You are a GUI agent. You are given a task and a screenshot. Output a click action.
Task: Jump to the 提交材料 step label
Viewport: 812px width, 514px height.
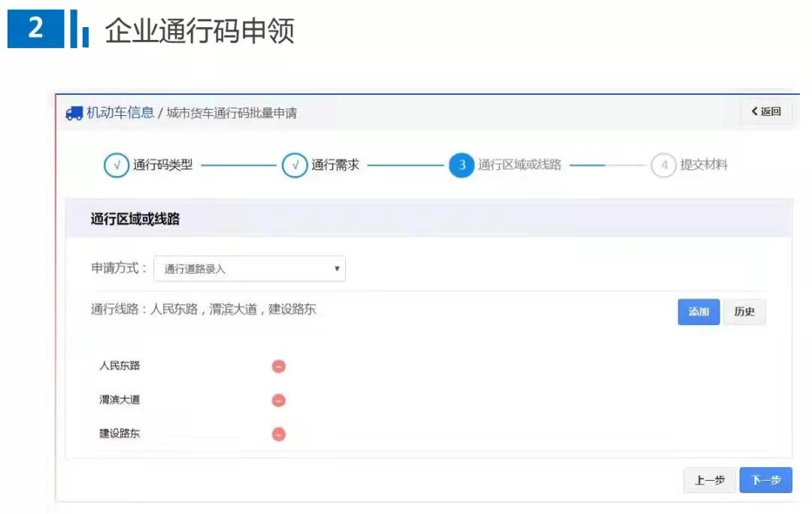click(704, 165)
